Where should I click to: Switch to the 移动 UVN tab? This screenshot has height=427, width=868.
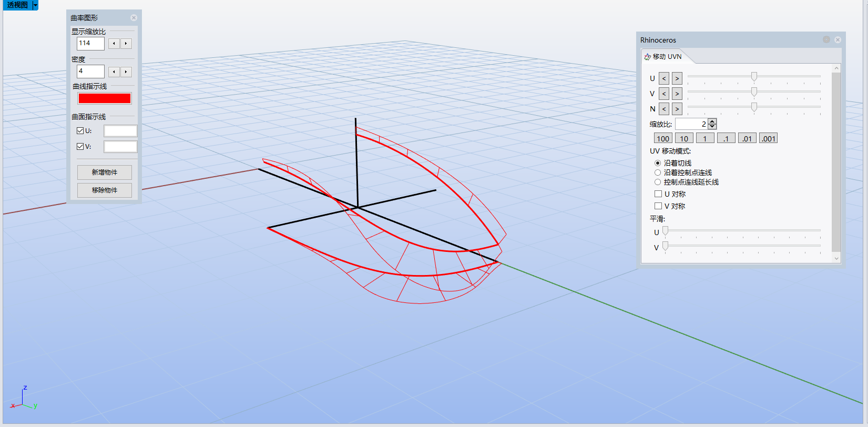663,57
